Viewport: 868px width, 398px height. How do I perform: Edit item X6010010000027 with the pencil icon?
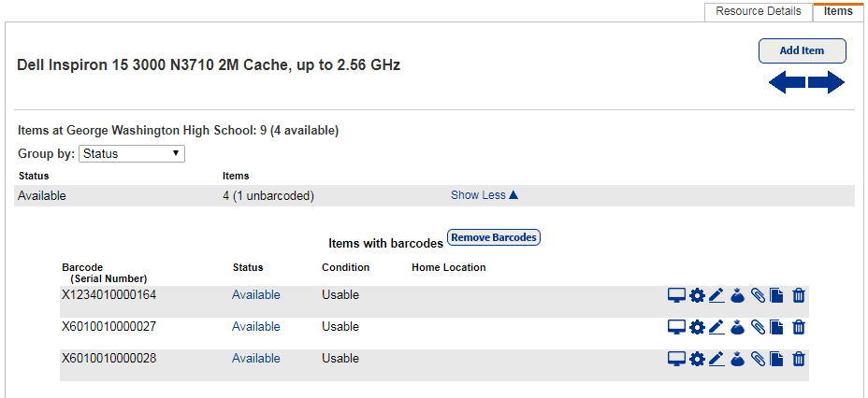click(x=716, y=327)
